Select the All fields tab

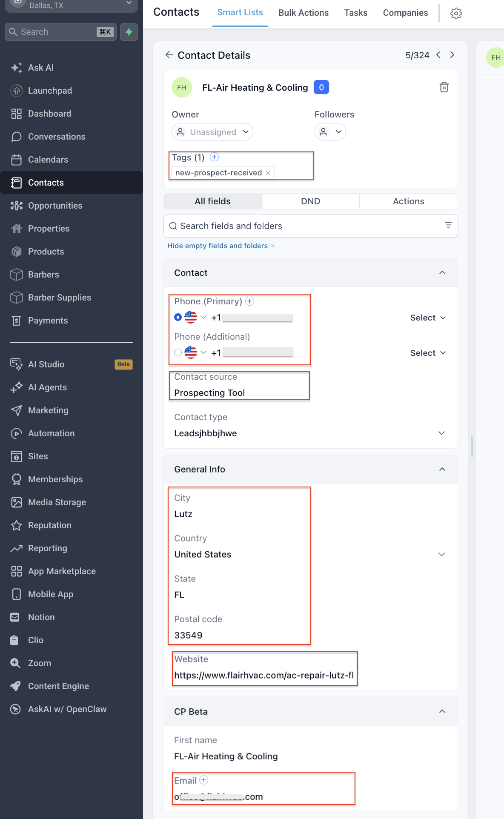coord(213,201)
